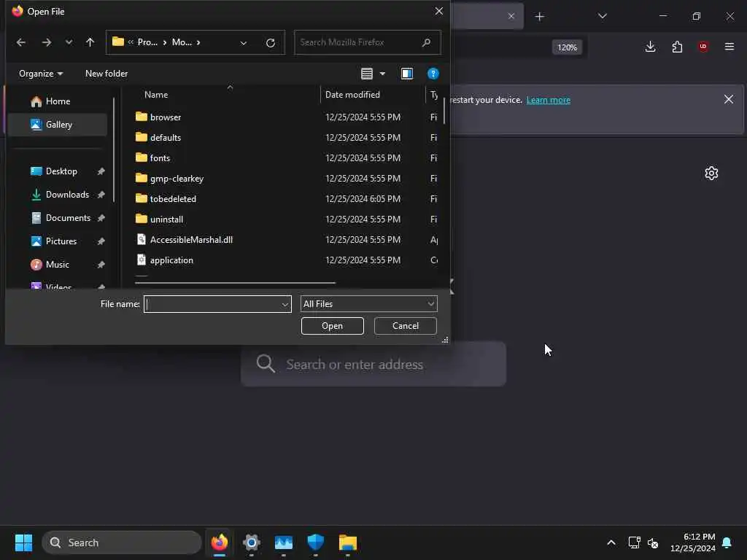The width and height of the screenshot is (747, 560).
Task: Click the Open button
Action: tap(332, 326)
